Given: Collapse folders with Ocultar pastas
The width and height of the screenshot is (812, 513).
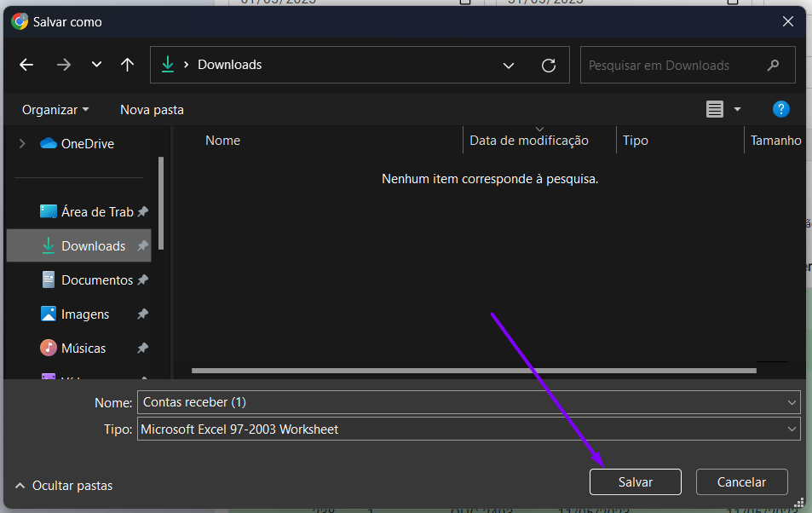Looking at the screenshot, I should click(x=64, y=486).
